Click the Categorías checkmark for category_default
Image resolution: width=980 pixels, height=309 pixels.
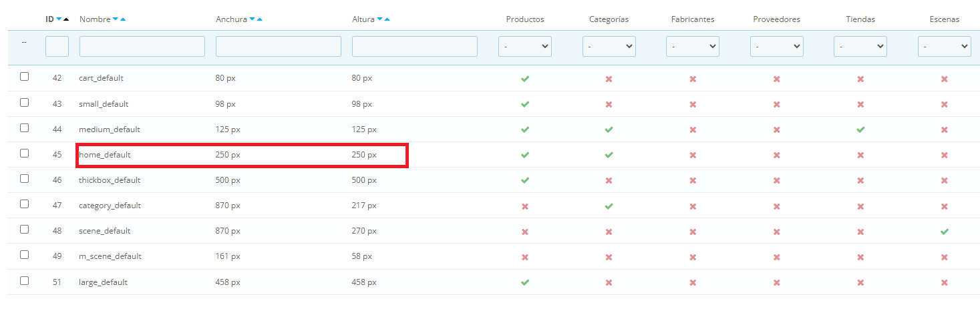[609, 206]
